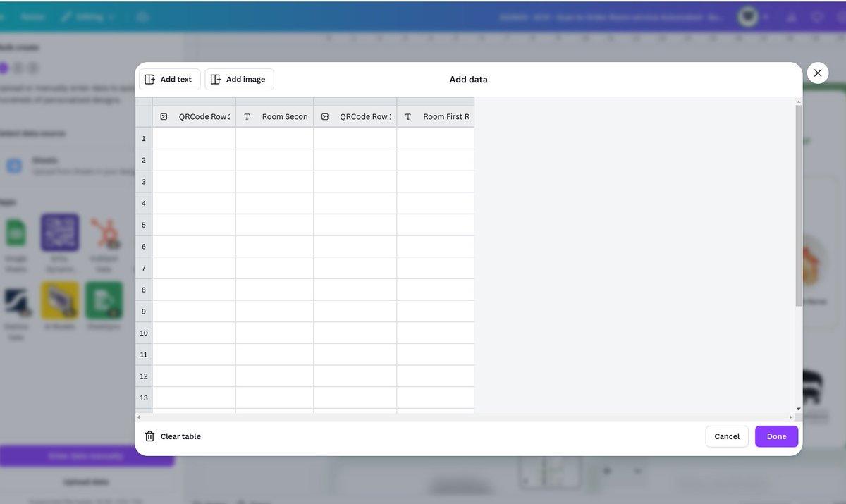Screen dimensions: 846x504
Task: Open the HubSpot app in the background panel
Action: (x=104, y=233)
